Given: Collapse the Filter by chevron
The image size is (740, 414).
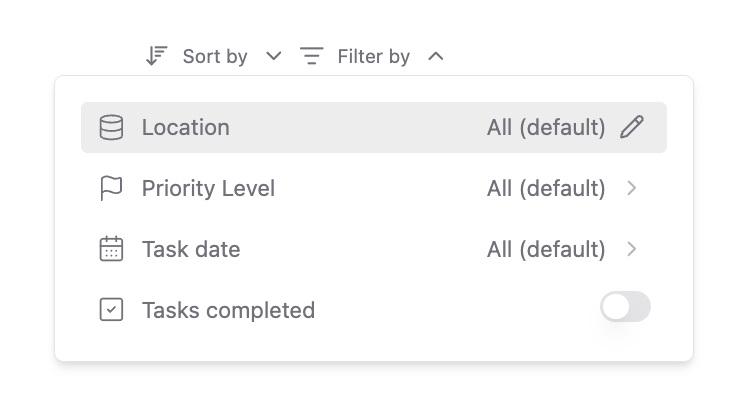Looking at the screenshot, I should click(436, 57).
